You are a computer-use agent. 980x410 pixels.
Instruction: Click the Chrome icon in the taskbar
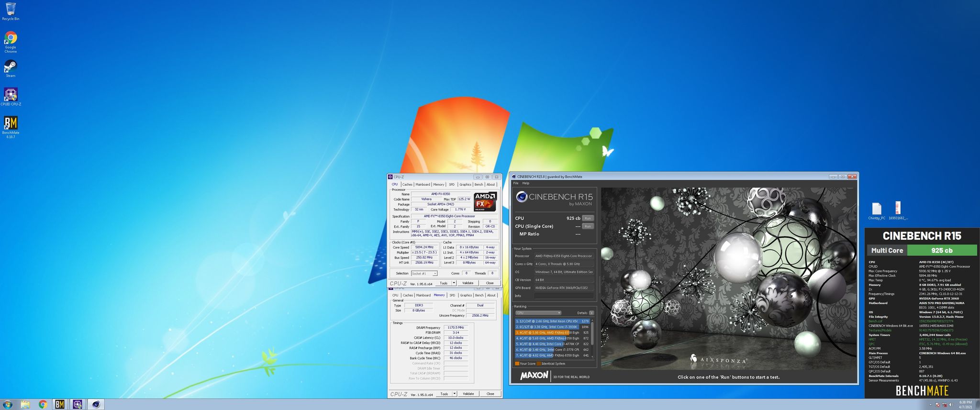click(43, 404)
